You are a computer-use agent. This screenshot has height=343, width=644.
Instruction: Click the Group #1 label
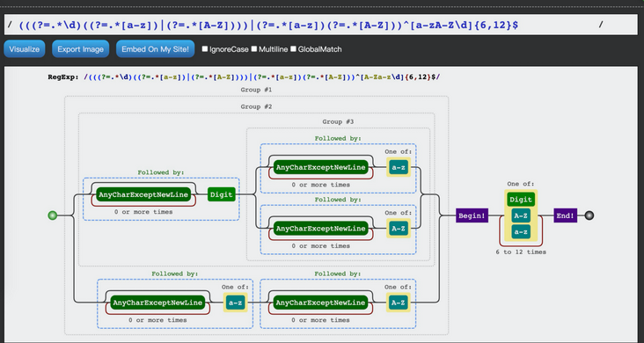point(256,90)
